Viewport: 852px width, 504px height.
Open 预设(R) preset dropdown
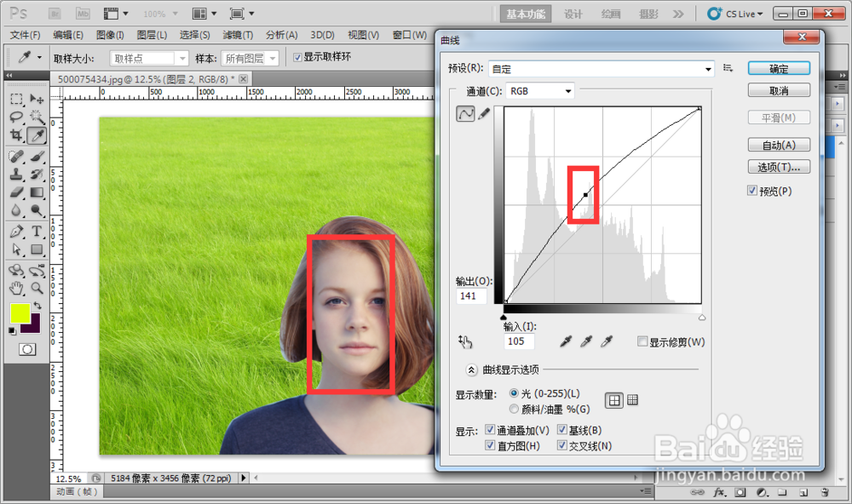[601, 69]
